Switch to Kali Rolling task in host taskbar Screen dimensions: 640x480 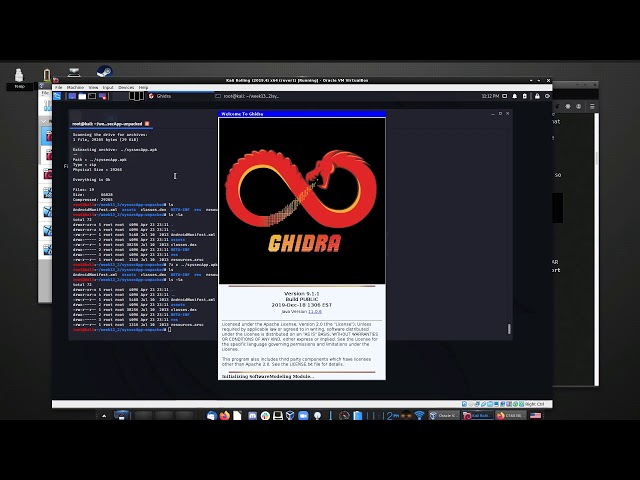point(477,416)
